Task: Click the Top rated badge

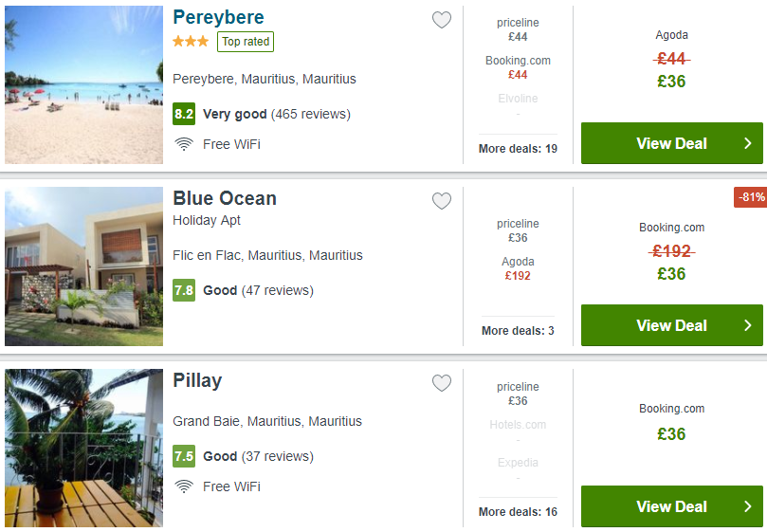Action: point(246,42)
